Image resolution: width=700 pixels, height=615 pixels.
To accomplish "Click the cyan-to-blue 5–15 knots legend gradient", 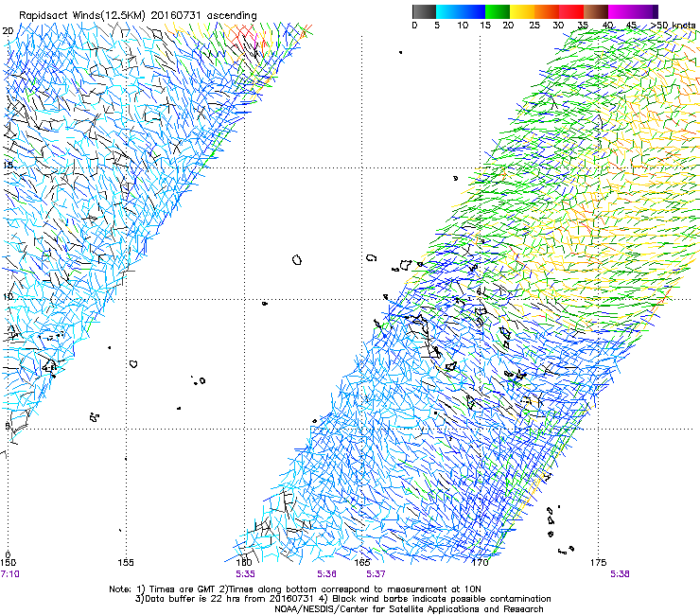I will tap(461, 11).
